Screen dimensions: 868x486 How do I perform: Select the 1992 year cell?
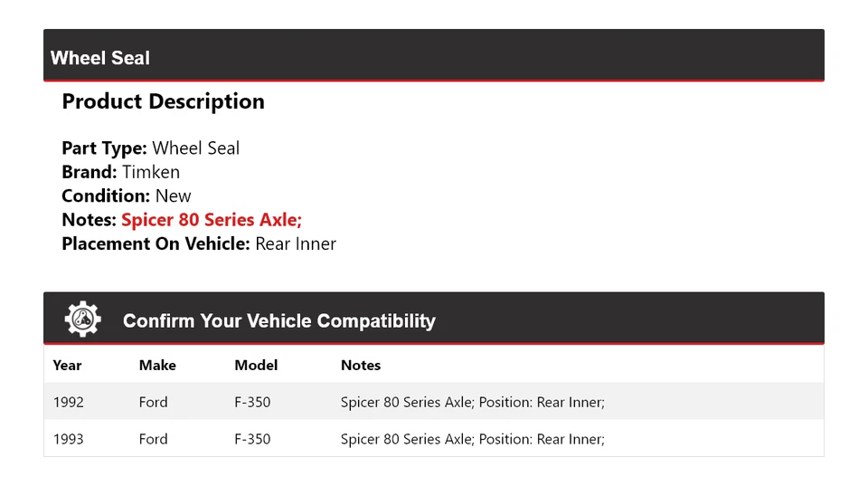pyautogui.click(x=69, y=402)
